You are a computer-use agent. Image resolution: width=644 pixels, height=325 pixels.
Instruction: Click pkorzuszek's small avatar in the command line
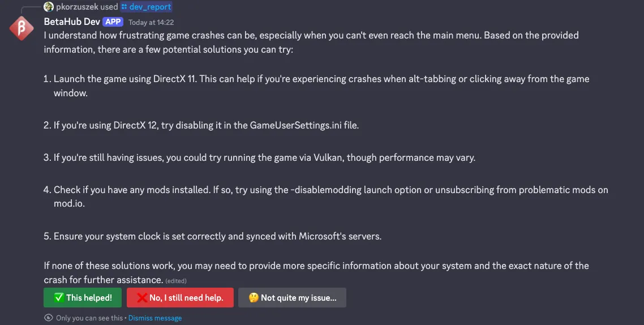49,7
